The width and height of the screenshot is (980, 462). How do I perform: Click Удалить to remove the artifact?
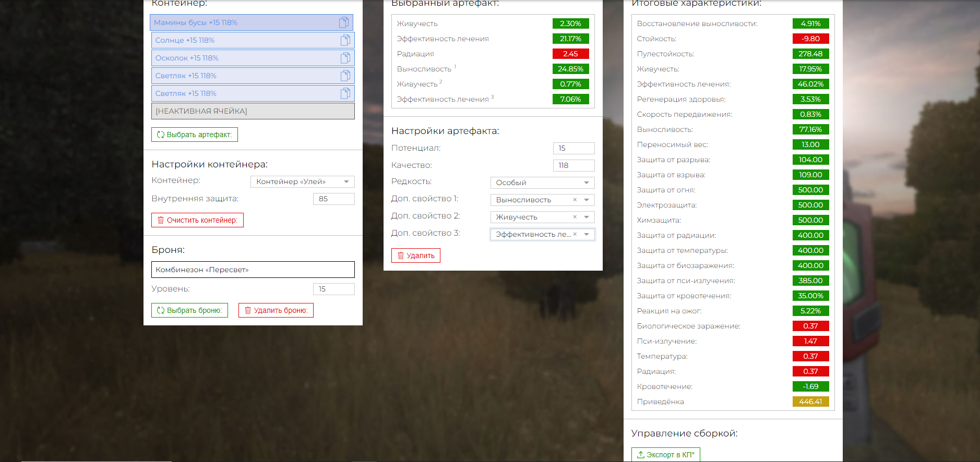pos(415,256)
